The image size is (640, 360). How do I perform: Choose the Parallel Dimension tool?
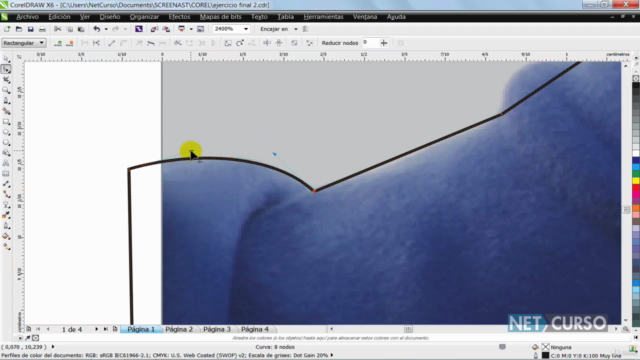[6, 184]
